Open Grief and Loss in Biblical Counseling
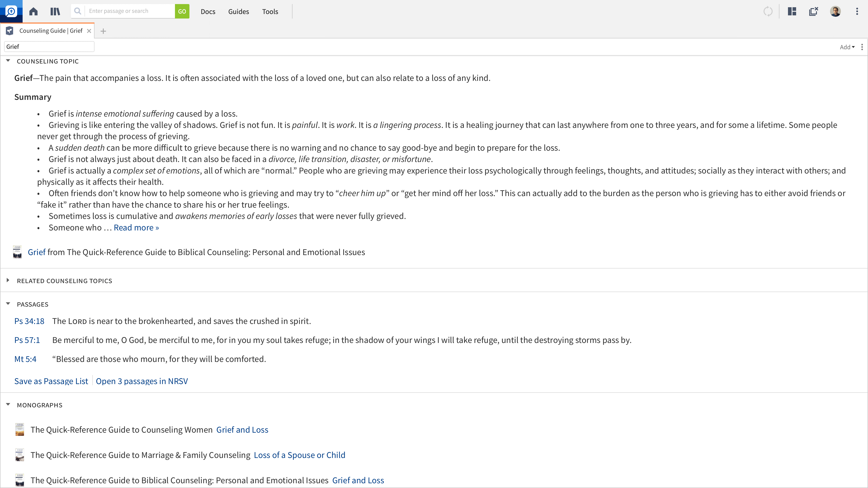 coord(358,480)
